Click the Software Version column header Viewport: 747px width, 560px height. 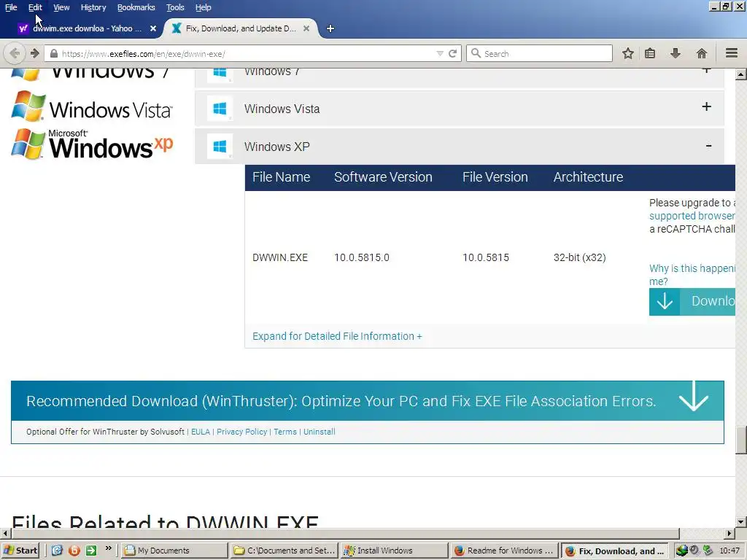383,177
